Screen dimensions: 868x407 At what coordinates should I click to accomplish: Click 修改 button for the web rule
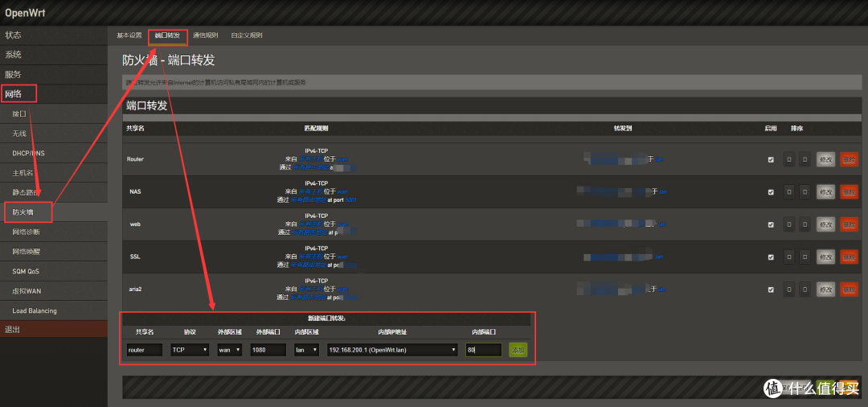click(825, 224)
